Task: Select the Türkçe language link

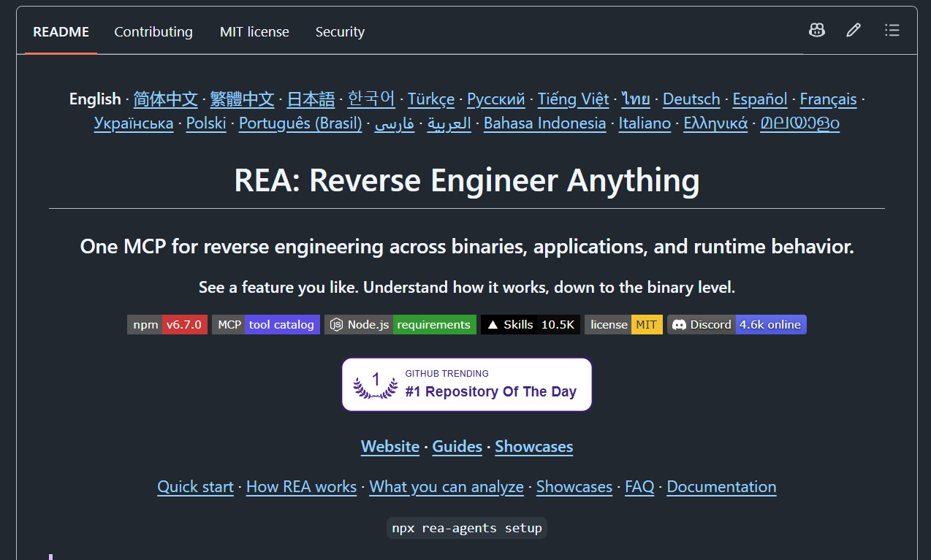Action: (x=431, y=99)
